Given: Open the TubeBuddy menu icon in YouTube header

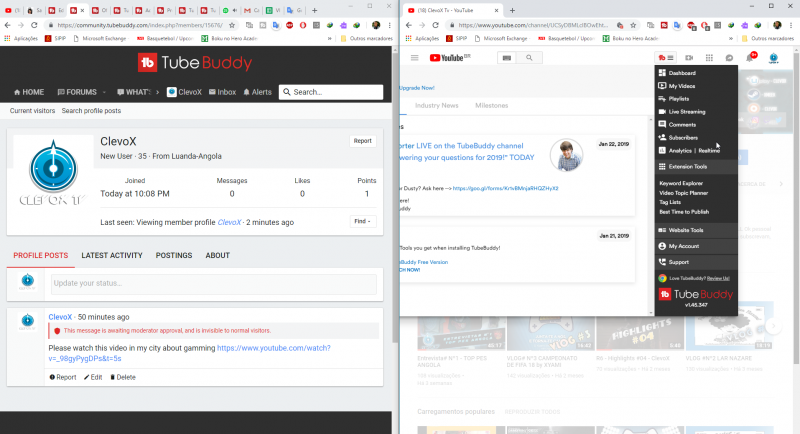Looking at the screenshot, I should tap(666, 58).
